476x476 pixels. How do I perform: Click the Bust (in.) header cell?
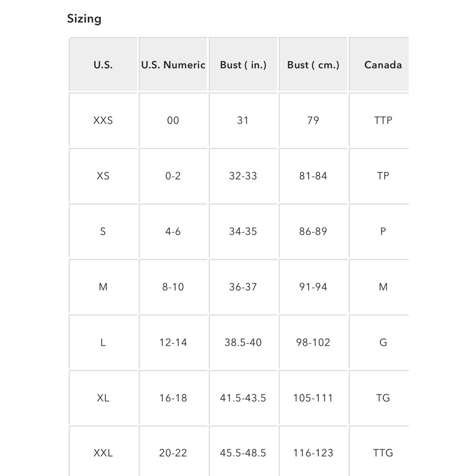(x=243, y=65)
